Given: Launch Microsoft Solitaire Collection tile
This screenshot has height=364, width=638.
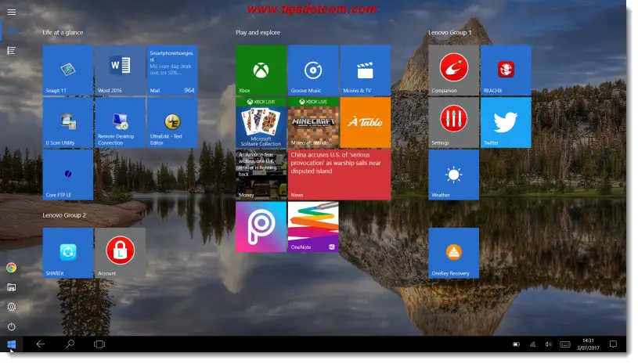Looking at the screenshot, I should pyautogui.click(x=261, y=122).
